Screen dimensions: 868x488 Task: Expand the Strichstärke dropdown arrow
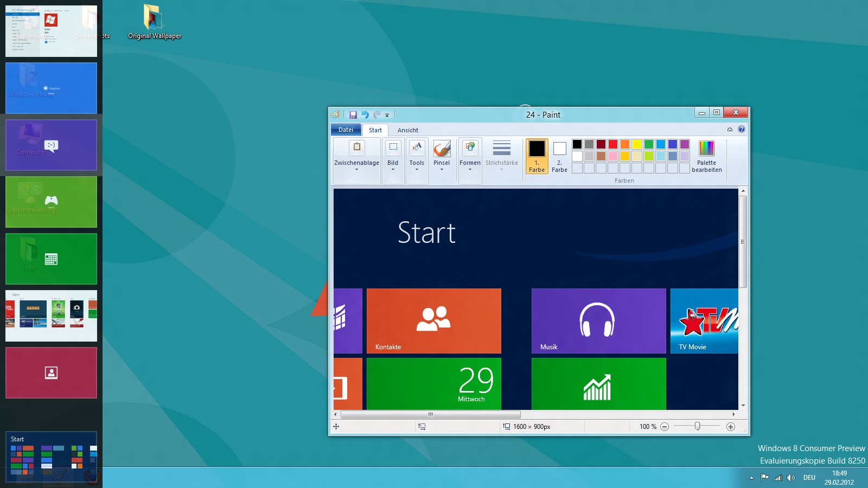tap(501, 170)
